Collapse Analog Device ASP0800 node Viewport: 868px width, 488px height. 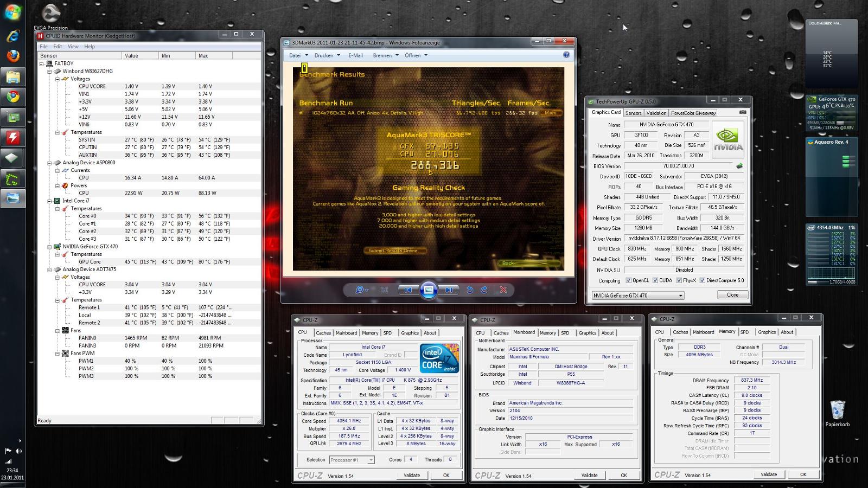[x=49, y=163]
